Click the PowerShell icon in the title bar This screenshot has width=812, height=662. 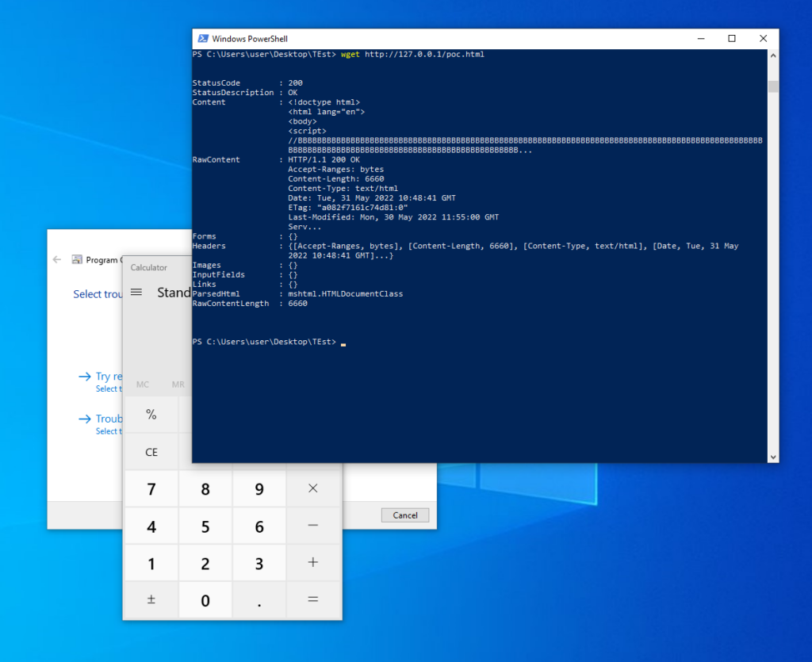click(x=203, y=39)
